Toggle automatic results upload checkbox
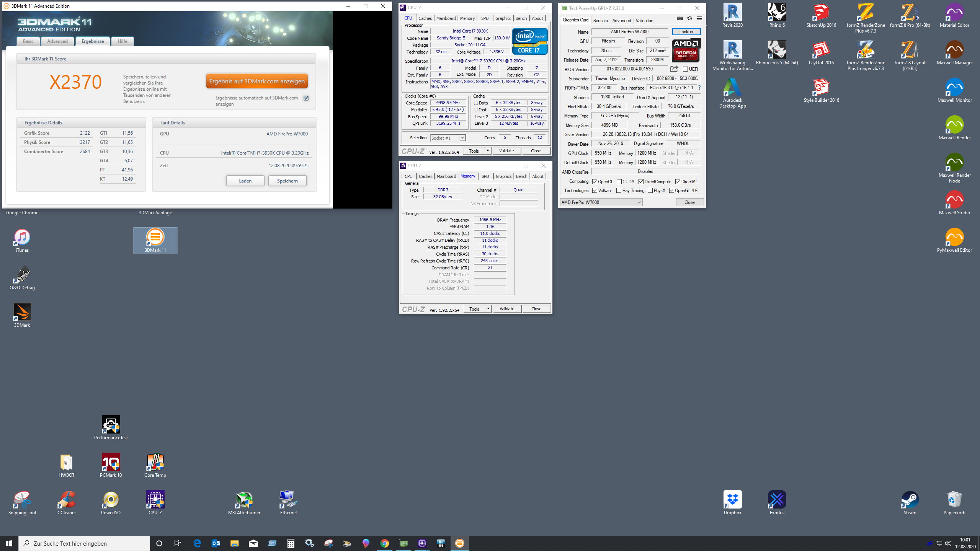 tap(306, 98)
